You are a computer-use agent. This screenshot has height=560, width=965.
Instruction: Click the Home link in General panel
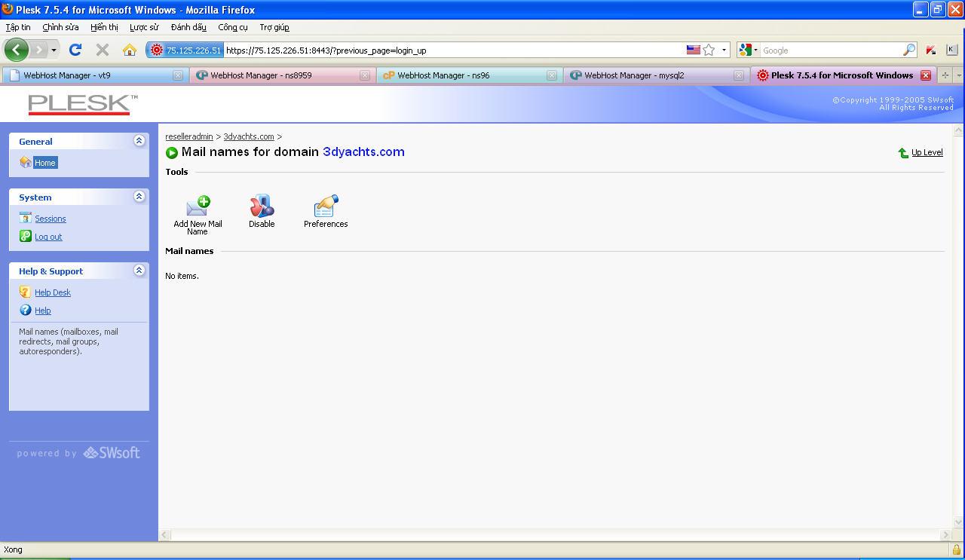[x=45, y=163]
